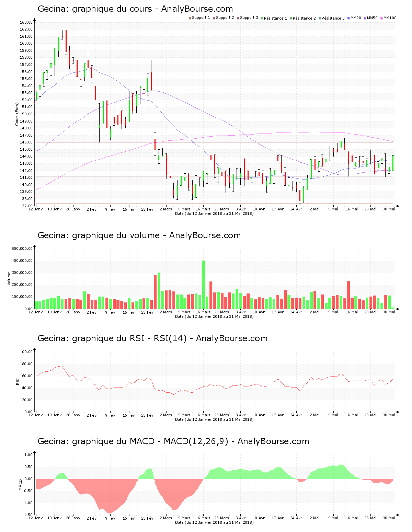Click the 'Support 2' legend label
The image size is (412, 532).
pyautogui.click(x=225, y=18)
